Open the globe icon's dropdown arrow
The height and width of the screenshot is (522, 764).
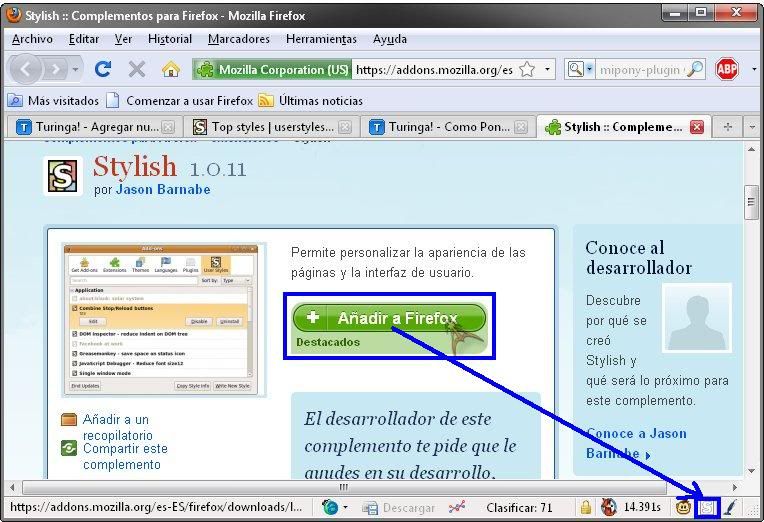[345, 507]
